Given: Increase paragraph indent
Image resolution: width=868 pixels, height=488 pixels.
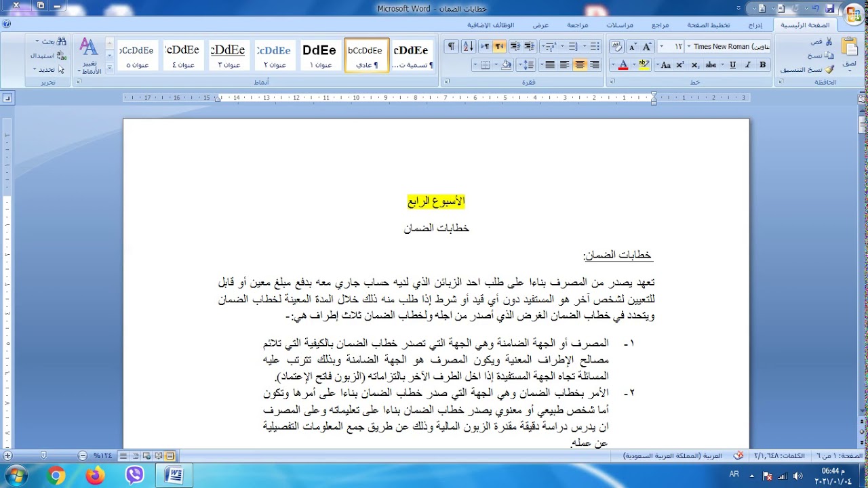Looking at the screenshot, I should coord(515,47).
